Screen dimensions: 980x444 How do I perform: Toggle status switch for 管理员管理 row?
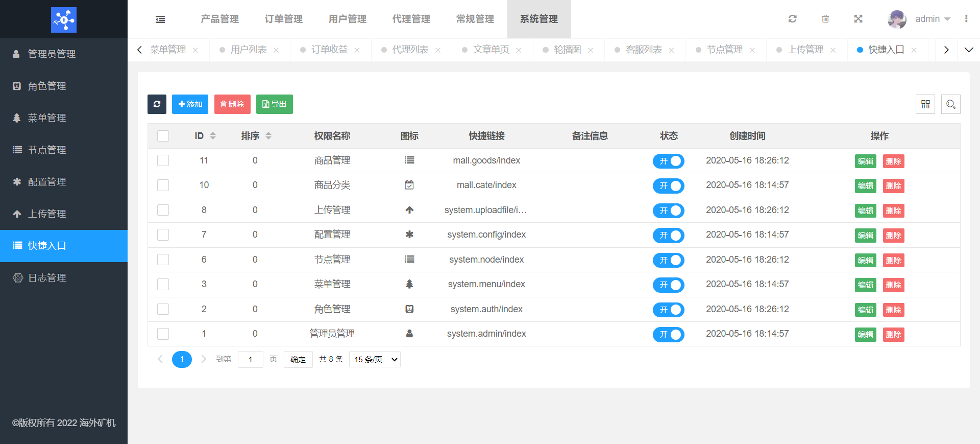(669, 334)
